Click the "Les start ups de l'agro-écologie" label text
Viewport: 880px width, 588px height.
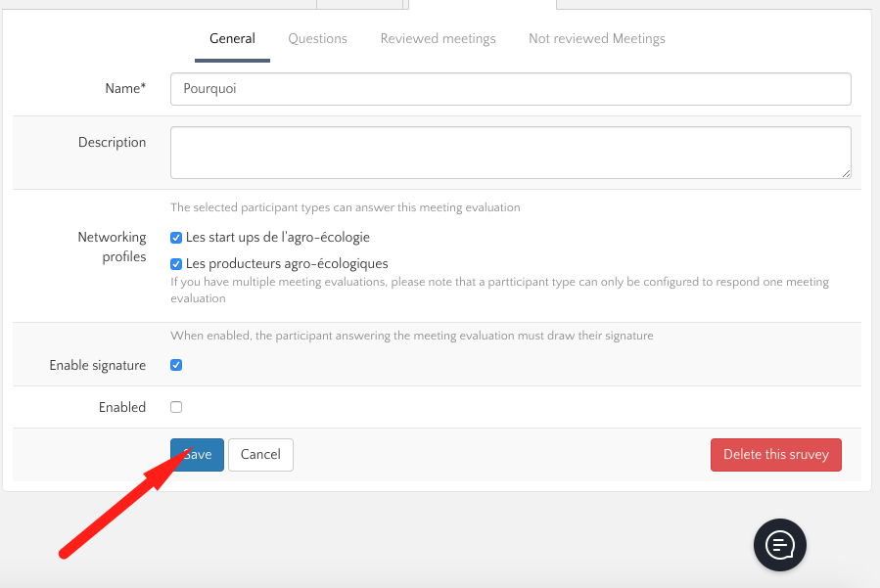(x=277, y=238)
